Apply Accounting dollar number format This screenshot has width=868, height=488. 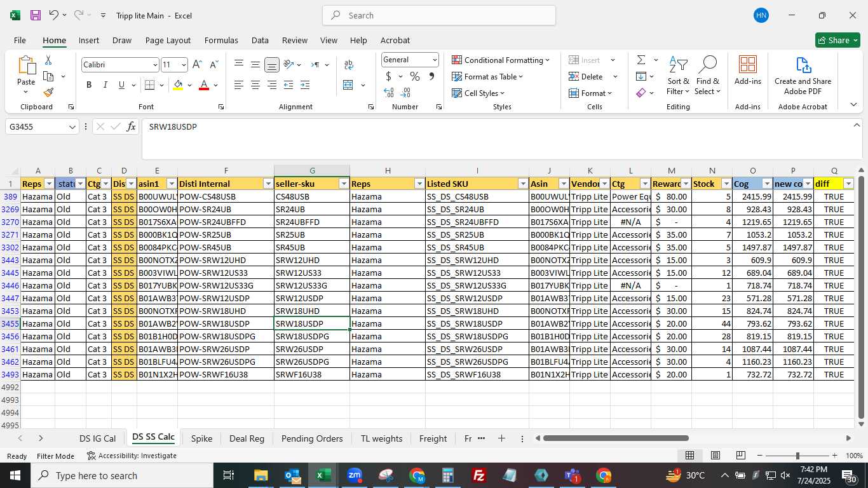click(388, 76)
